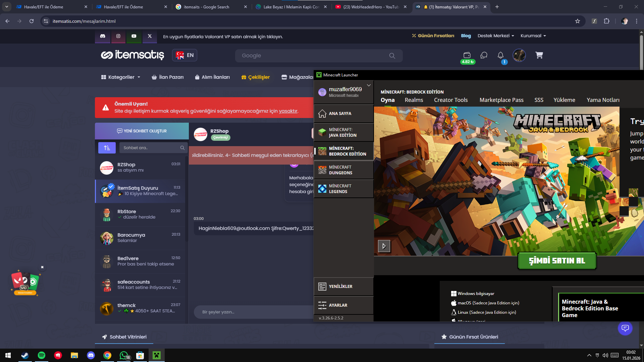Open Günün Fırsatları link
This screenshot has height=362, width=644.
coord(433,36)
